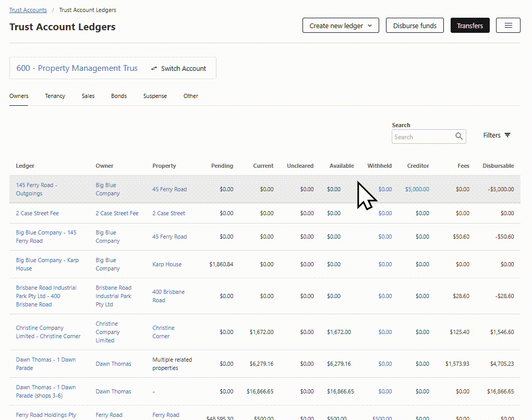
Task: Click the Disburse funds button
Action: [x=415, y=26]
